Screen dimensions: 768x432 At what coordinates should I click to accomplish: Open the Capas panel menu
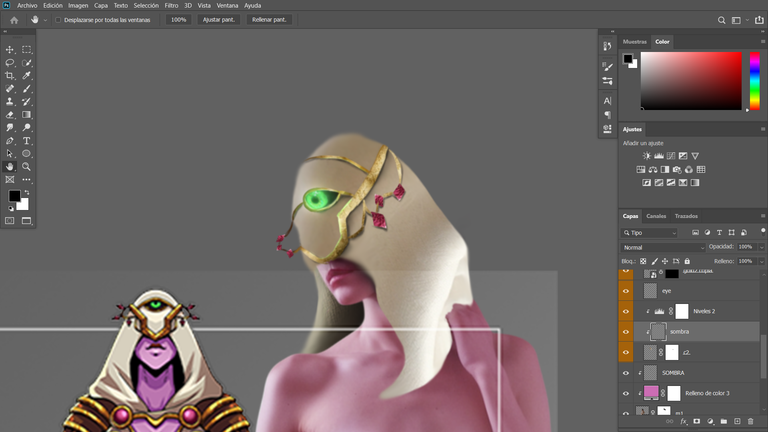click(x=763, y=216)
